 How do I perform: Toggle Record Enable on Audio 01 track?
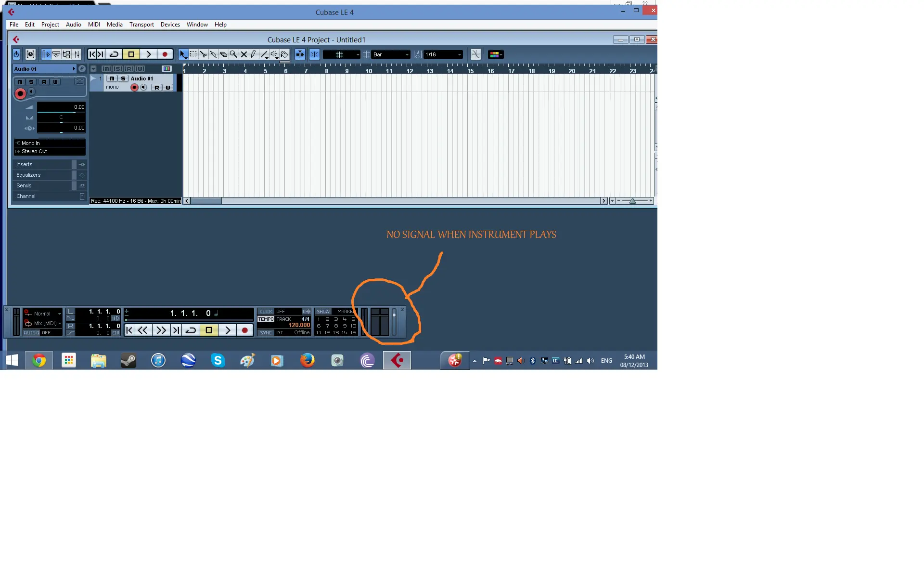[134, 87]
